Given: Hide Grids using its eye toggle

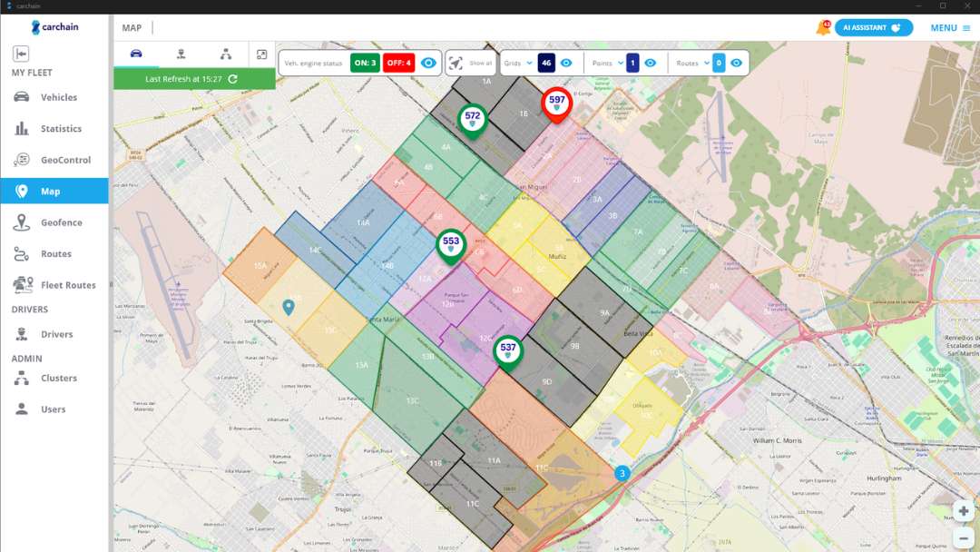Looking at the screenshot, I should [x=566, y=63].
